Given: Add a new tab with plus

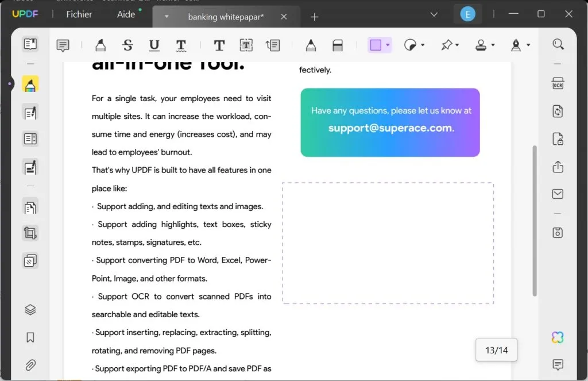Looking at the screenshot, I should [x=314, y=17].
